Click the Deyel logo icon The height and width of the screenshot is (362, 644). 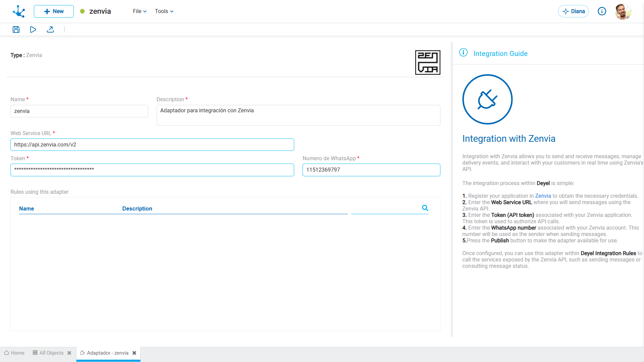click(x=19, y=11)
